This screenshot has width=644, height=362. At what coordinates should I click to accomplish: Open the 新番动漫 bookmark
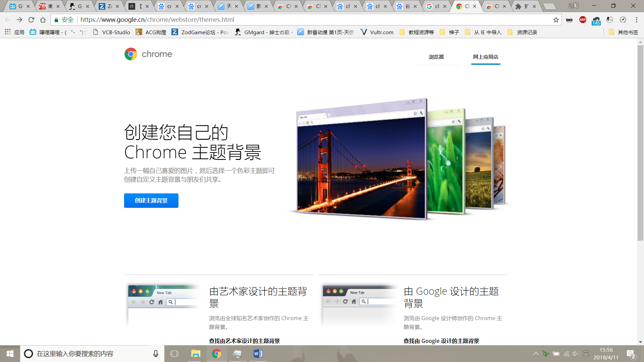326,32
